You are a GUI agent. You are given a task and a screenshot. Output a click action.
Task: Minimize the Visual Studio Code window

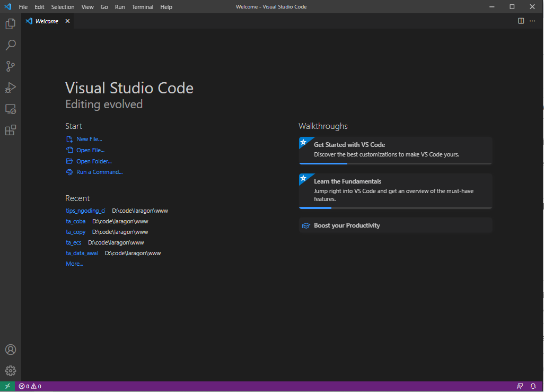tap(492, 6)
